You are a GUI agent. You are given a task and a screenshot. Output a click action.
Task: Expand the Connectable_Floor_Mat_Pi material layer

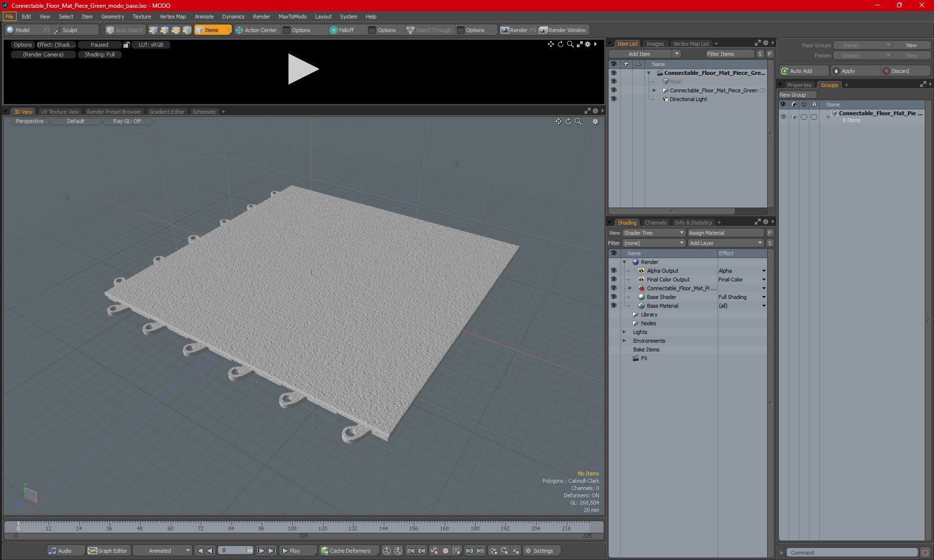tap(630, 287)
